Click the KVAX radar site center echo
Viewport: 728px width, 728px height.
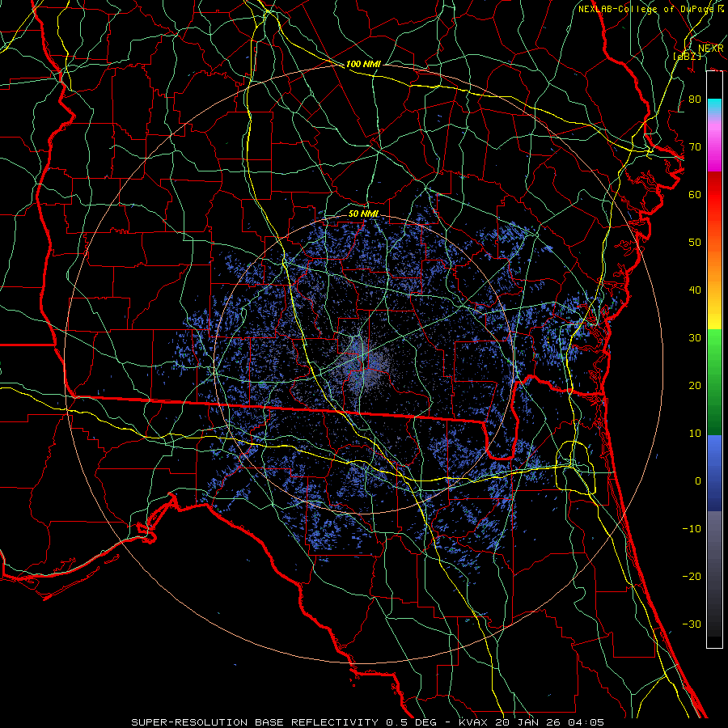pyautogui.click(x=364, y=365)
